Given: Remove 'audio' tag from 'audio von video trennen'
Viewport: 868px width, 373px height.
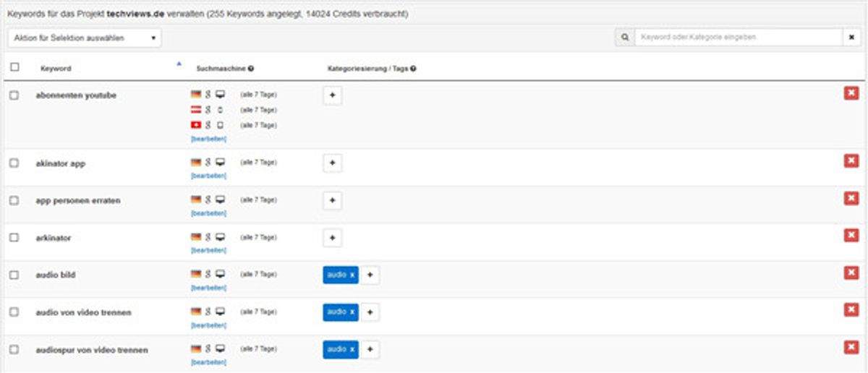Looking at the screenshot, I should pyautogui.click(x=352, y=312).
